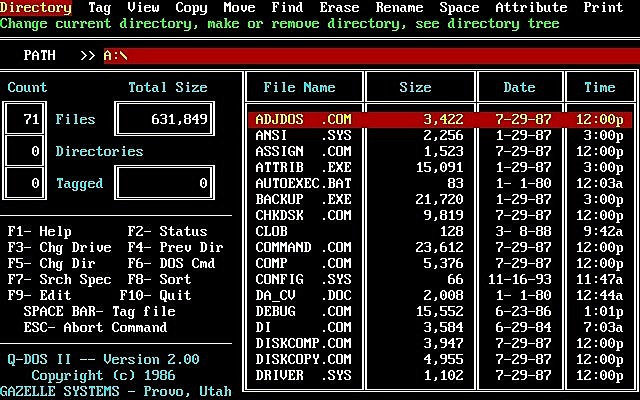
Task: Select the View menu item
Action: pyautogui.click(x=143, y=7)
